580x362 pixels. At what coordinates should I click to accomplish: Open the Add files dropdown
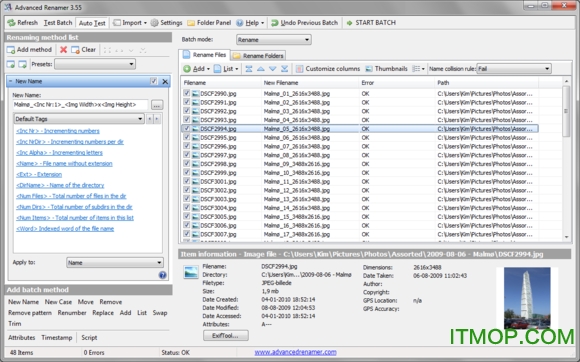[196, 69]
